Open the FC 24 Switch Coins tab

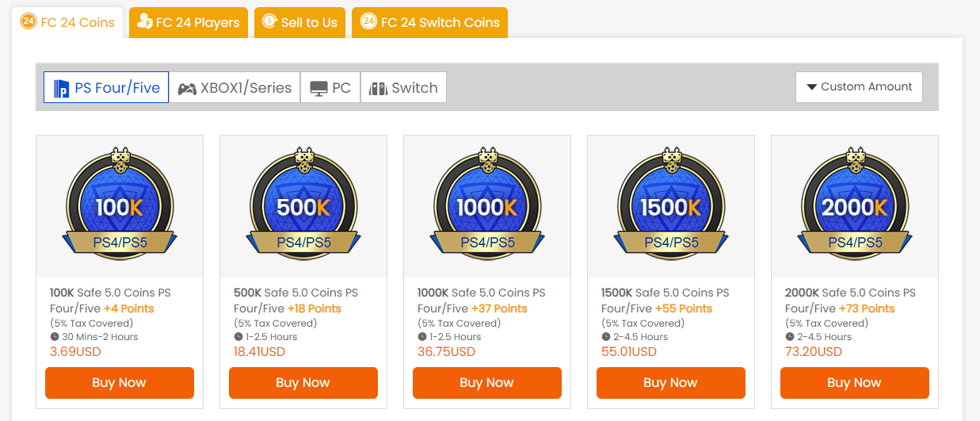click(430, 22)
